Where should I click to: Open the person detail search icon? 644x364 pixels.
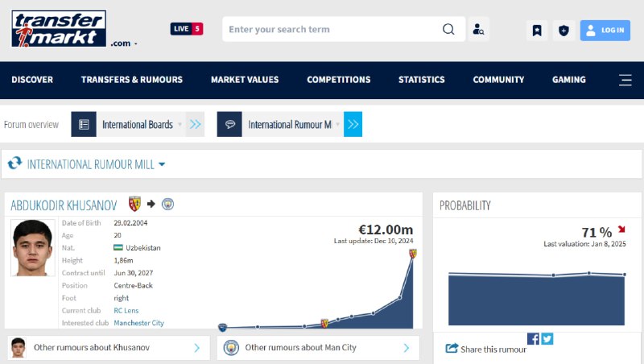[x=478, y=29]
